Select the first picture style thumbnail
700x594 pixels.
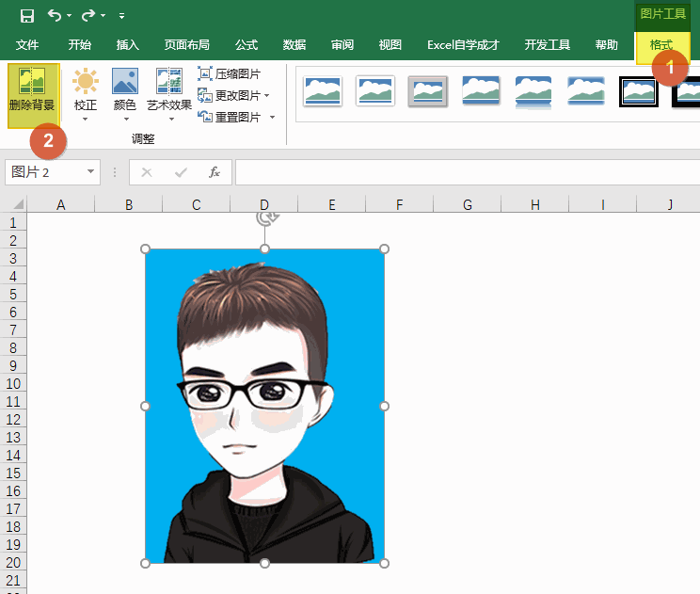(x=323, y=91)
